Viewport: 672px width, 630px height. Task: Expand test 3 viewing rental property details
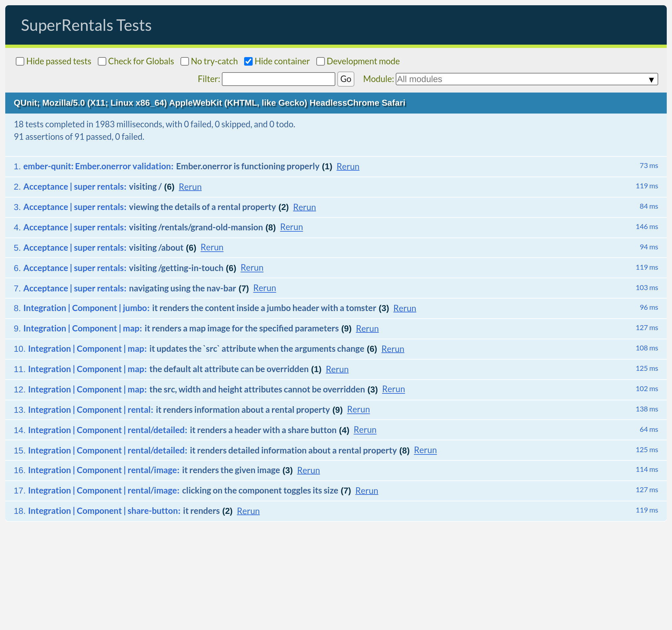[202, 207]
